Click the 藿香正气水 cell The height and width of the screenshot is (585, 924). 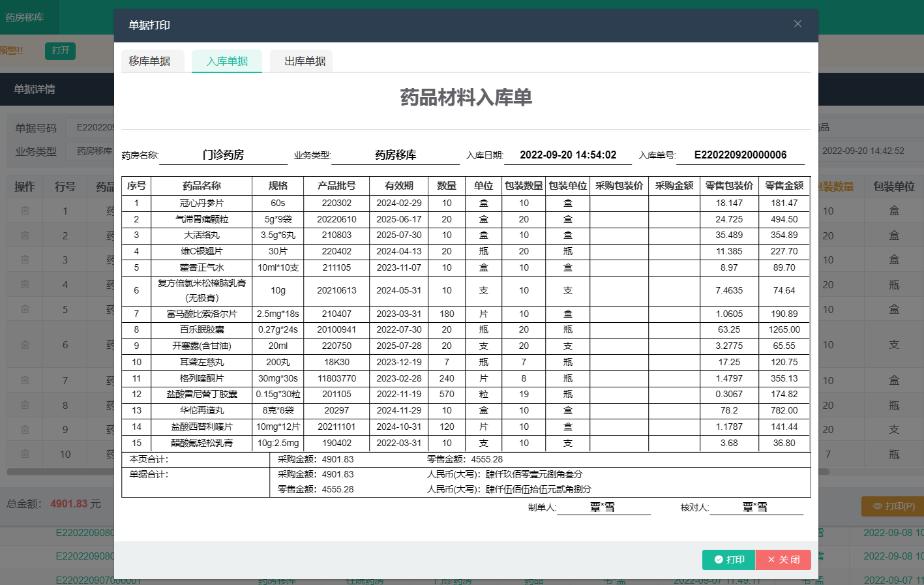[x=201, y=268]
